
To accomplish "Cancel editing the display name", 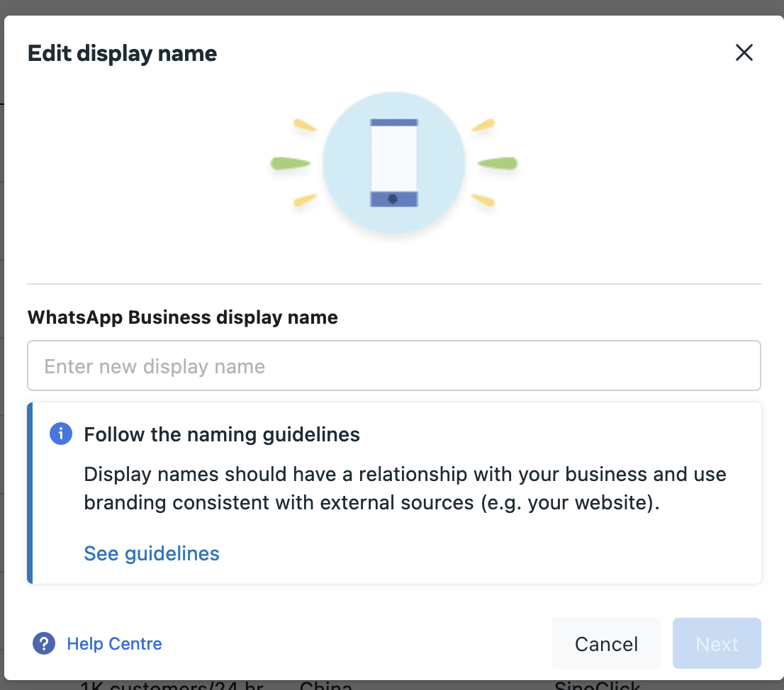I will (x=606, y=643).
